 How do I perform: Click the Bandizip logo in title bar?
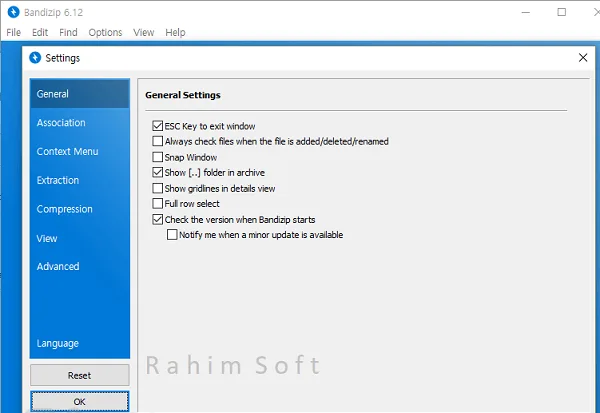13,12
